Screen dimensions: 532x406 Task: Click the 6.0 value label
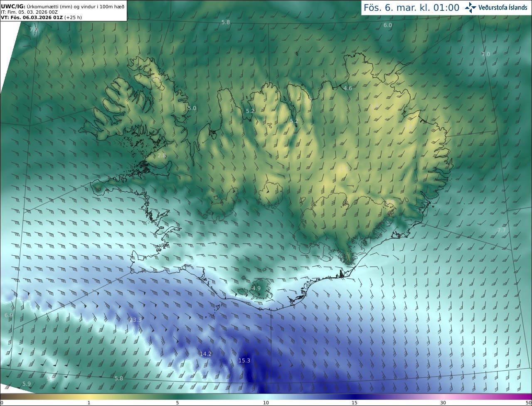tap(387, 25)
